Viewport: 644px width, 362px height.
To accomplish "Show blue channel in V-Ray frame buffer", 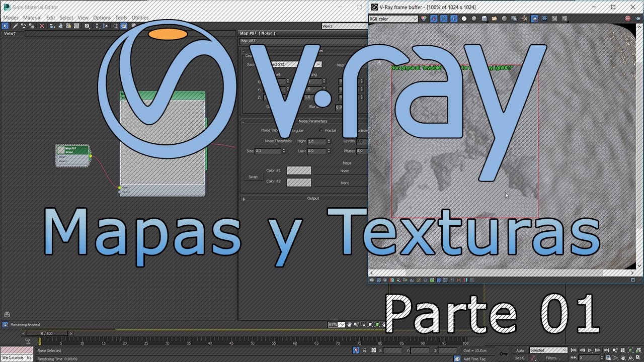I will (454, 19).
